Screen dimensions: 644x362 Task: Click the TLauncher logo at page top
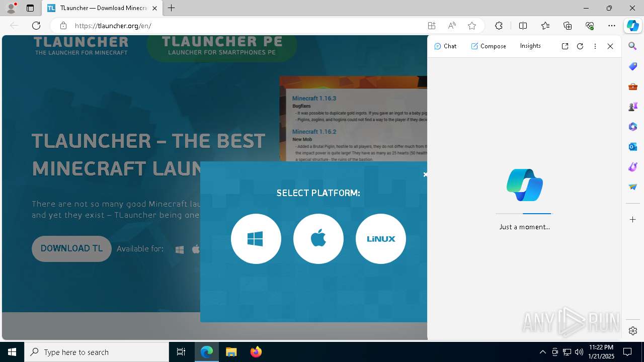click(81, 45)
